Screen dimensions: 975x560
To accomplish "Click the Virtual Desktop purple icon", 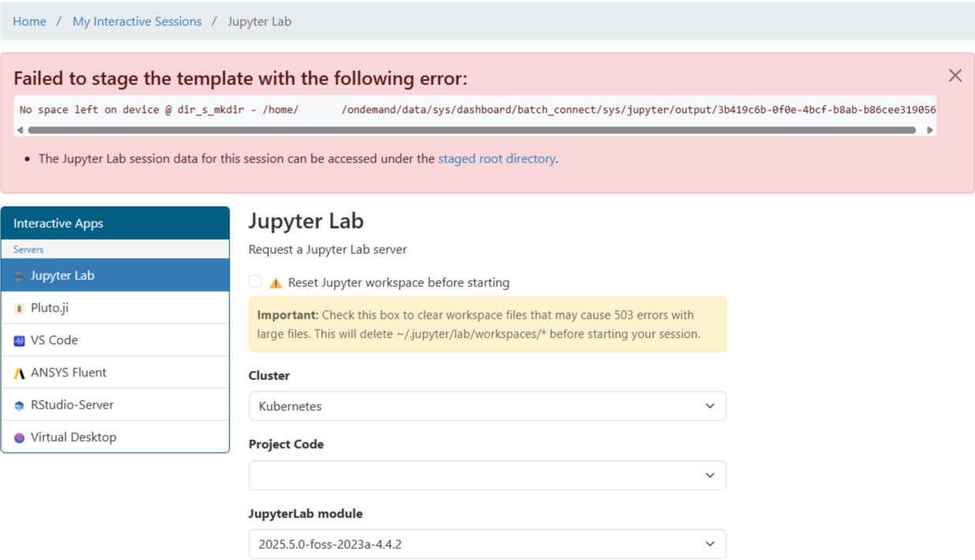I will pyautogui.click(x=20, y=438).
